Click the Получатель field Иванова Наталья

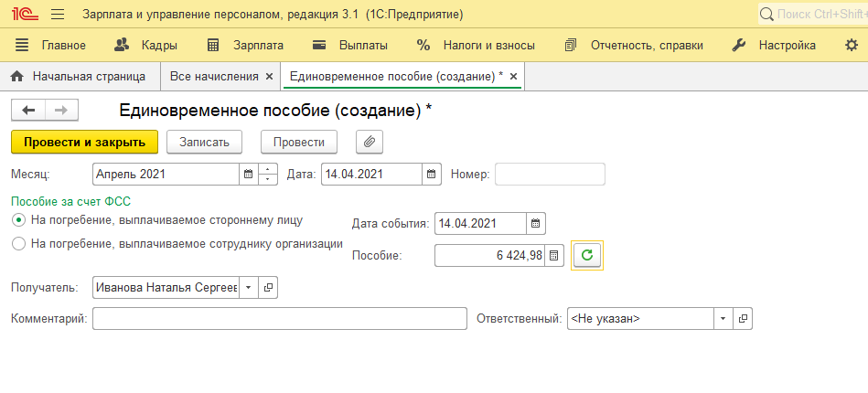coord(166,288)
